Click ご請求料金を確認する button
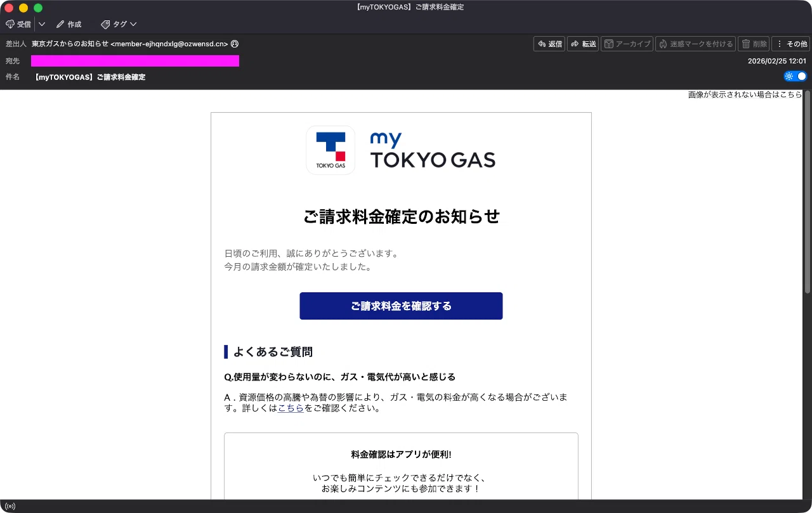The image size is (812, 513). coord(401,306)
